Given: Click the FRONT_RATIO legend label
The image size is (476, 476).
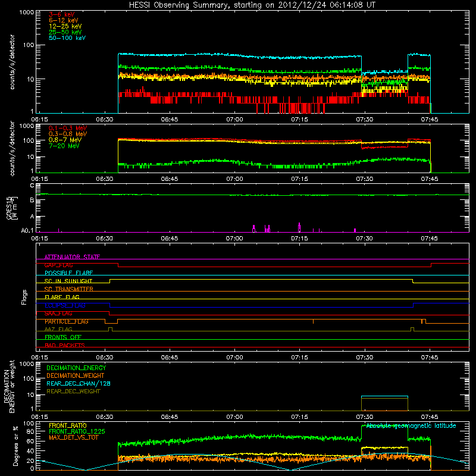Looking at the screenshot, I should click(68, 425).
